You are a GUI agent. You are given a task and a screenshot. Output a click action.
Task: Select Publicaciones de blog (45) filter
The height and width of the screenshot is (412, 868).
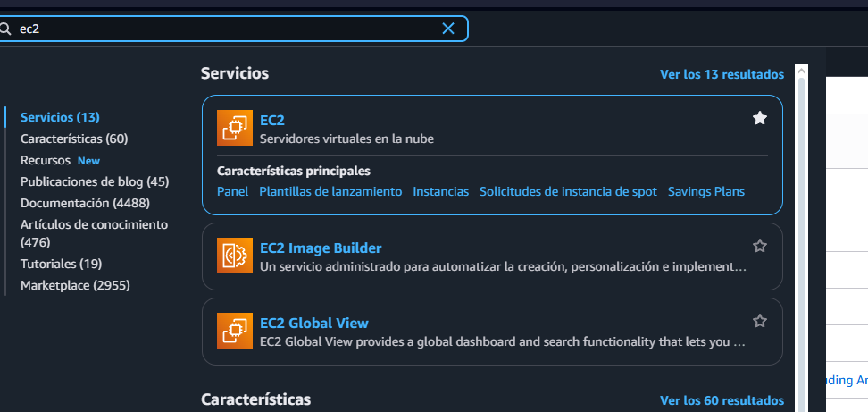(95, 181)
